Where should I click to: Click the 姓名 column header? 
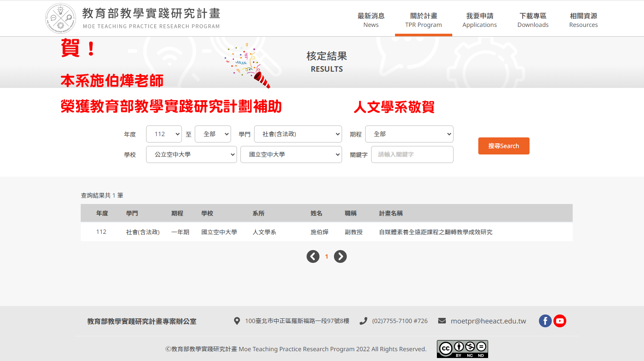[x=316, y=213]
